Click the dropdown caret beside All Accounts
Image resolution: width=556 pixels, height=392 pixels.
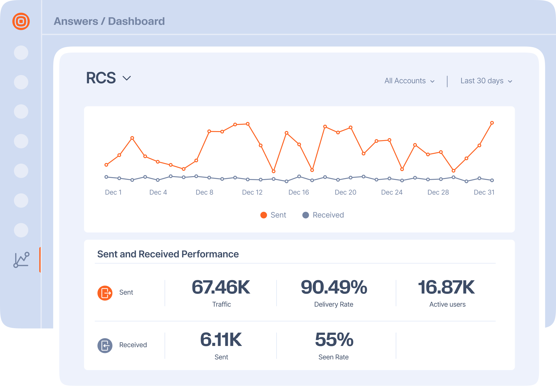433,81
